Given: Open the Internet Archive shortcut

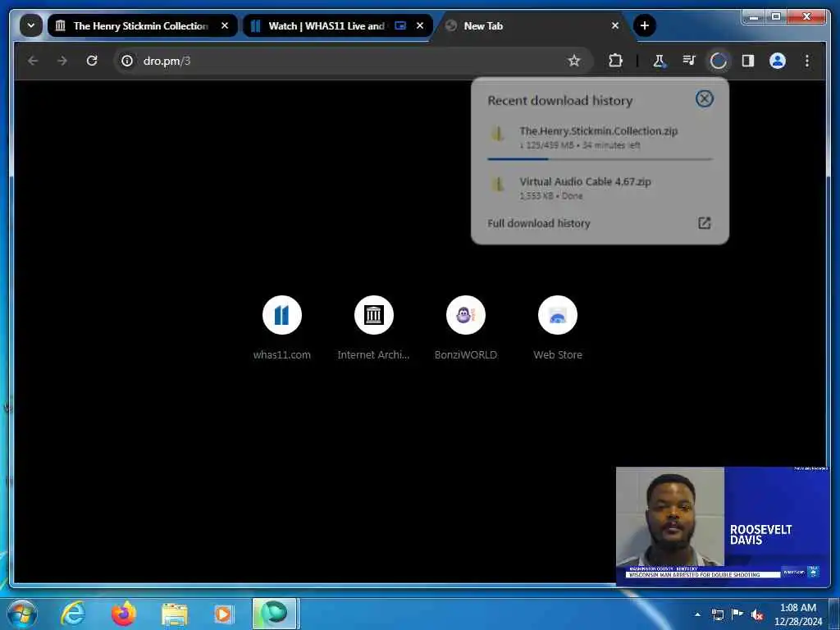Looking at the screenshot, I should (x=373, y=328).
